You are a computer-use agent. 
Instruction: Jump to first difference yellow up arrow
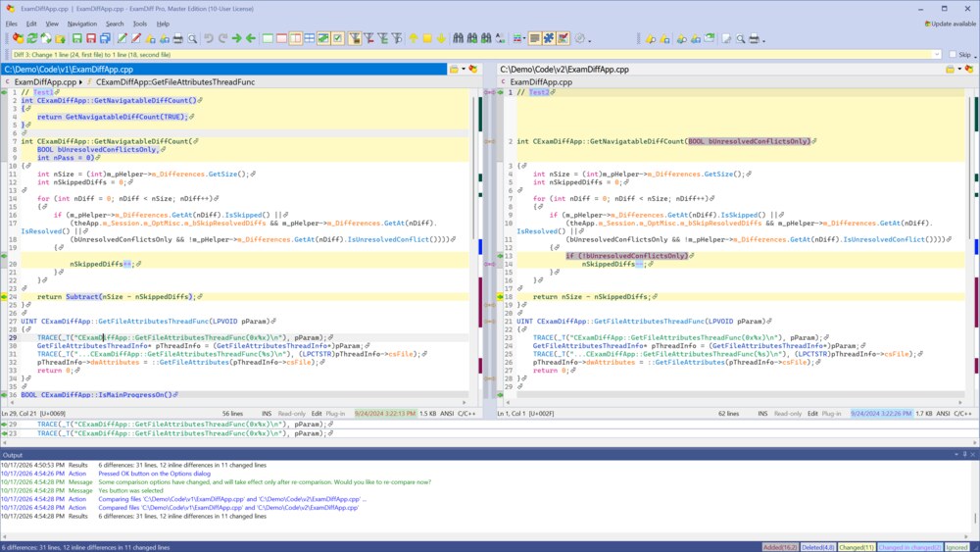[414, 39]
